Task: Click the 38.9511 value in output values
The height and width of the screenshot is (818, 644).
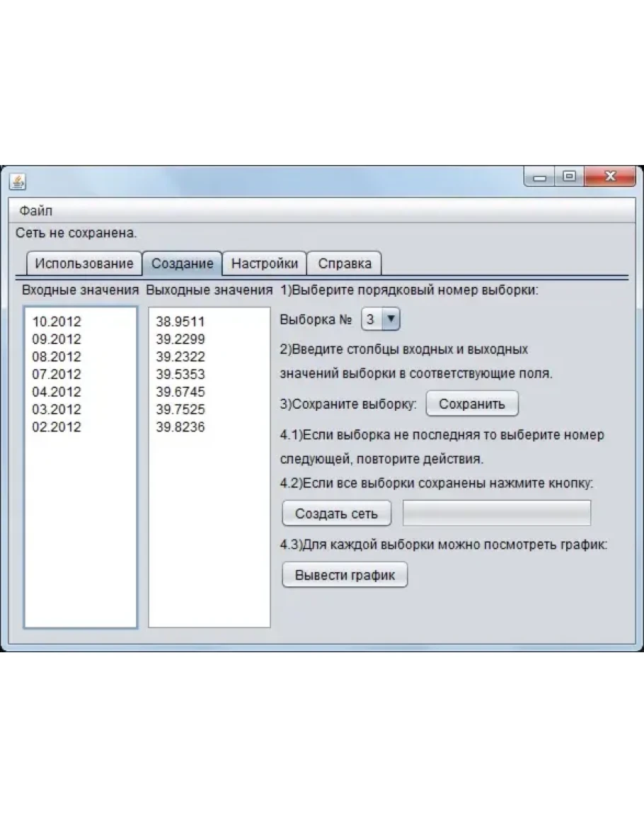Action: [180, 322]
